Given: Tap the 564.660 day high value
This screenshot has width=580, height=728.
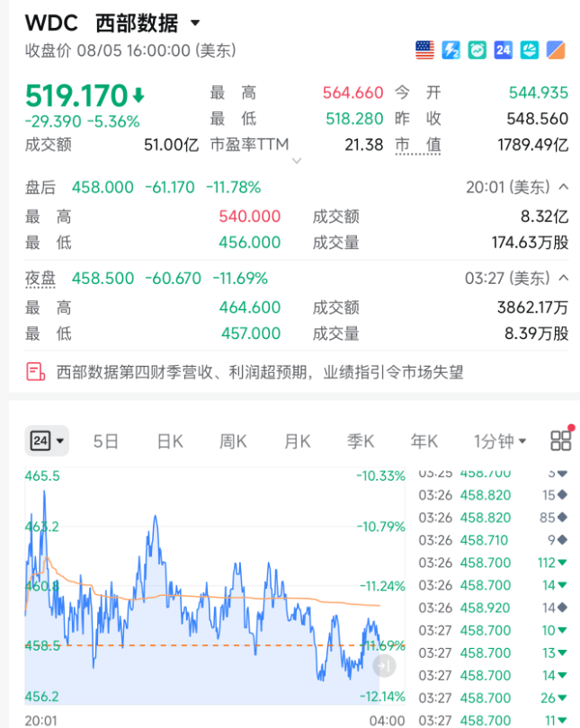Looking at the screenshot, I should (352, 93).
